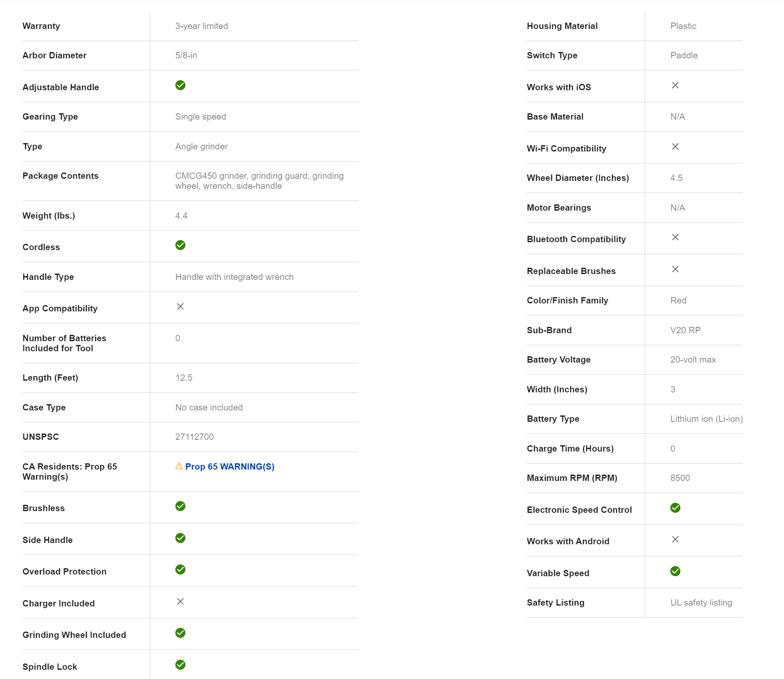The height and width of the screenshot is (679, 784).
Task: Click the Prop 65 WARNING(S) link
Action: coord(229,467)
